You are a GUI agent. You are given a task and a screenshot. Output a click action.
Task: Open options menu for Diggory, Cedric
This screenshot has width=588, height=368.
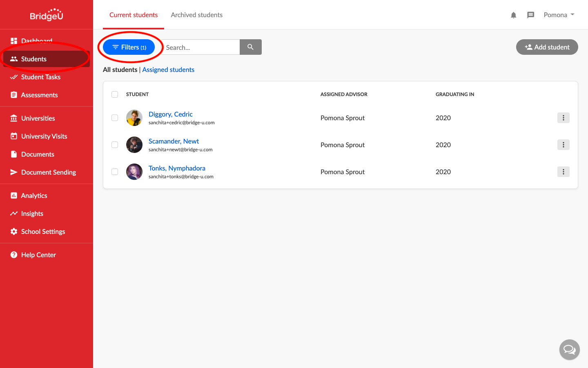[563, 118]
